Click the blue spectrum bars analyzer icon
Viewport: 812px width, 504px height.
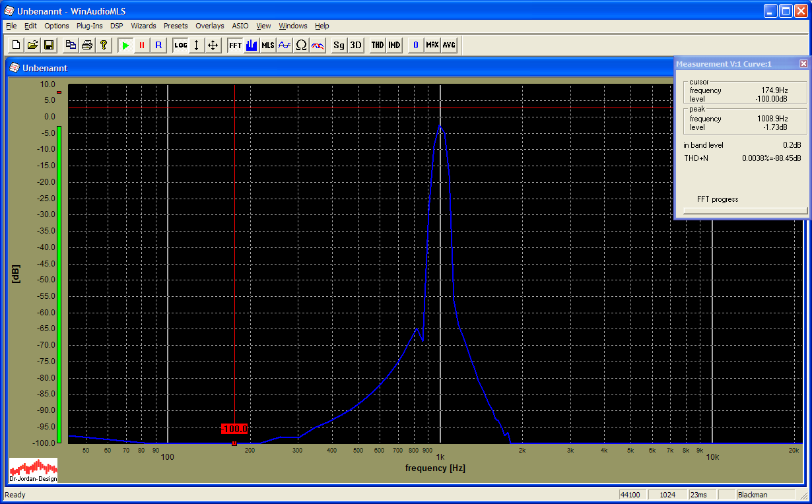(252, 46)
